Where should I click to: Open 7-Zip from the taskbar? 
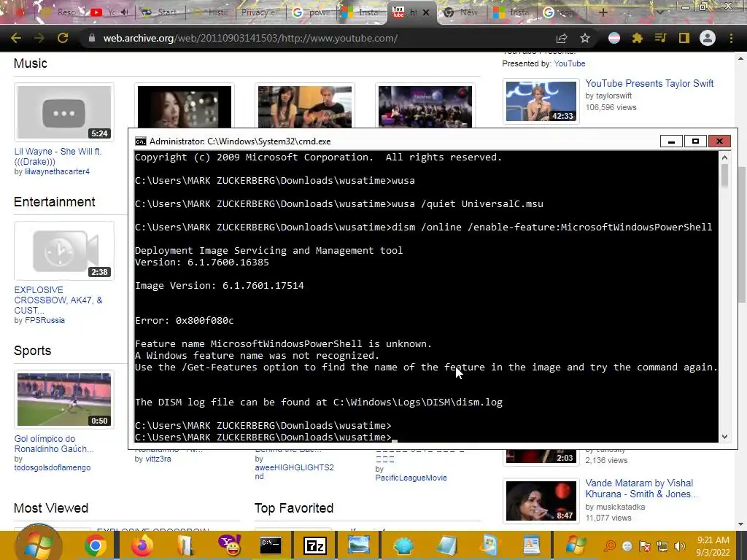point(315,545)
